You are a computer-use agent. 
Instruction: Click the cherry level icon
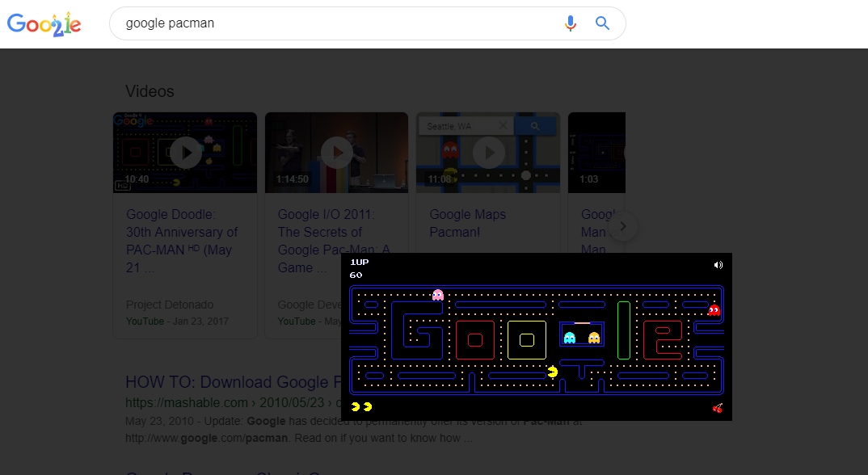coord(718,409)
